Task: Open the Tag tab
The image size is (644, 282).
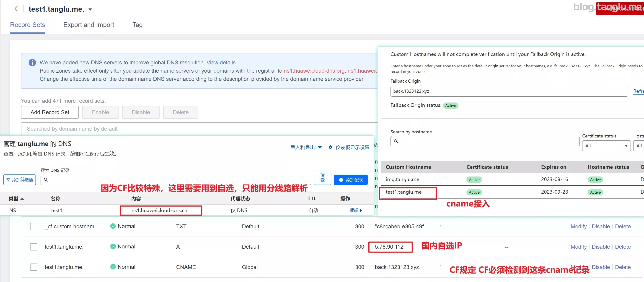Action: click(x=137, y=25)
